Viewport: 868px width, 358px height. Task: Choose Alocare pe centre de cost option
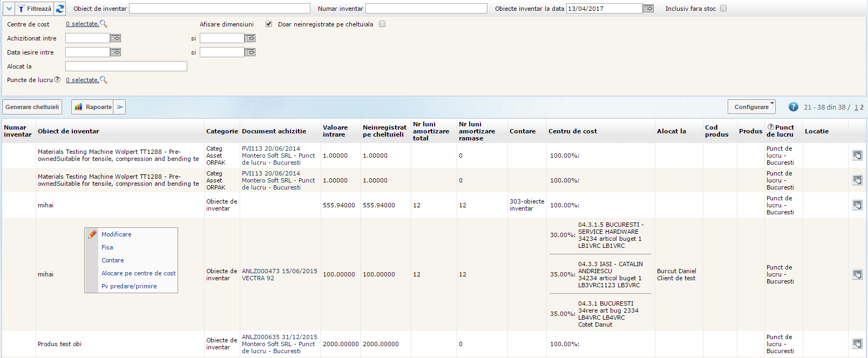pyautogui.click(x=138, y=273)
